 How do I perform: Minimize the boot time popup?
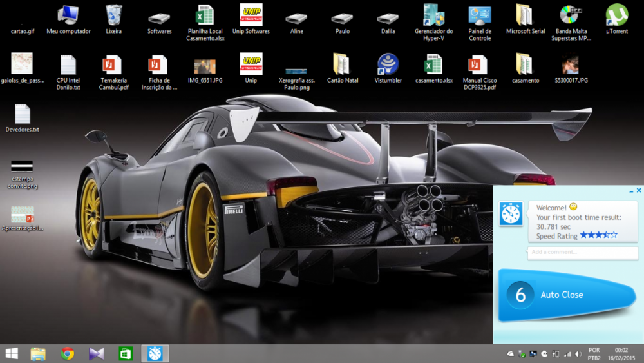630,191
